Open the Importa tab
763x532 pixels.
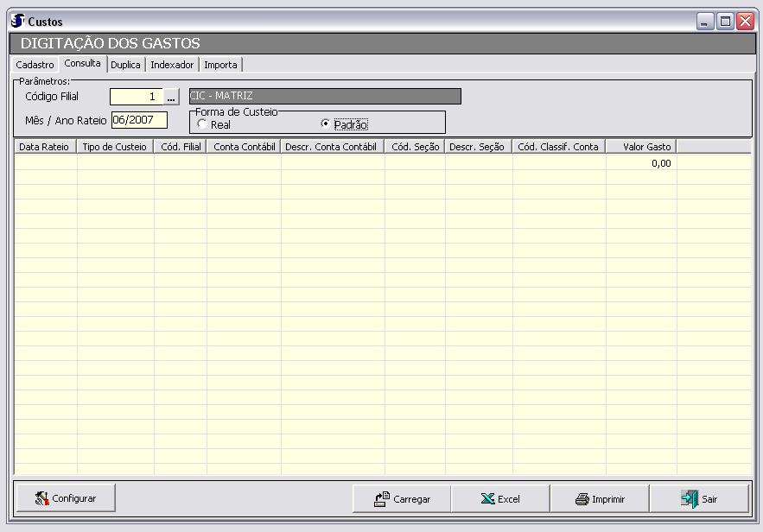(220, 65)
